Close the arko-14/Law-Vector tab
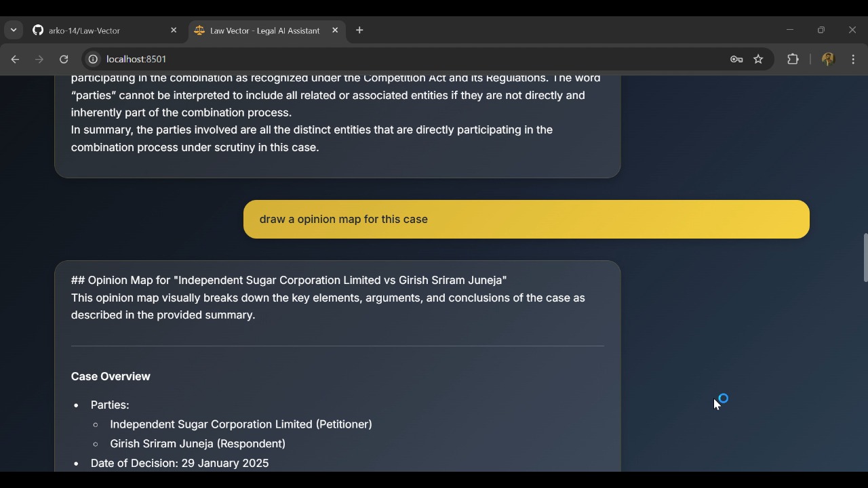The width and height of the screenshot is (868, 488). point(174,30)
